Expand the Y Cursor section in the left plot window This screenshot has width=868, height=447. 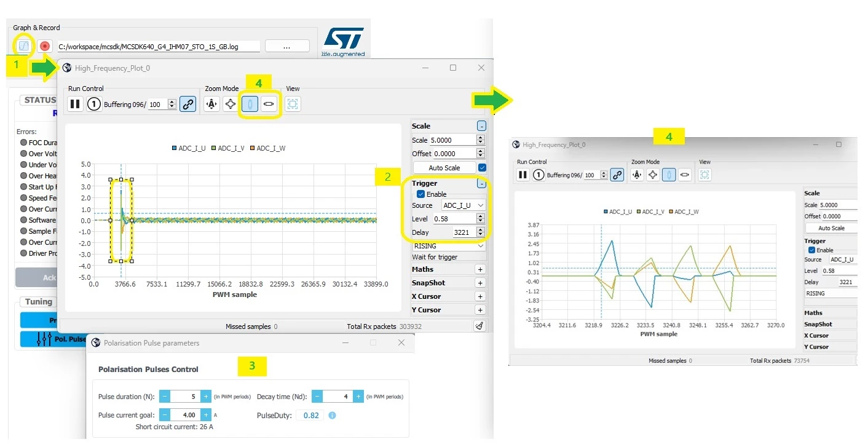tap(480, 310)
